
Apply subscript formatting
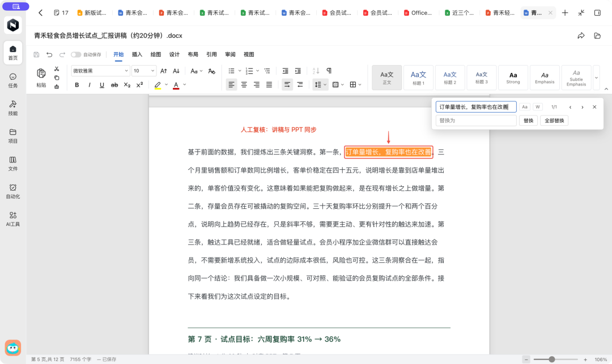[127, 85]
